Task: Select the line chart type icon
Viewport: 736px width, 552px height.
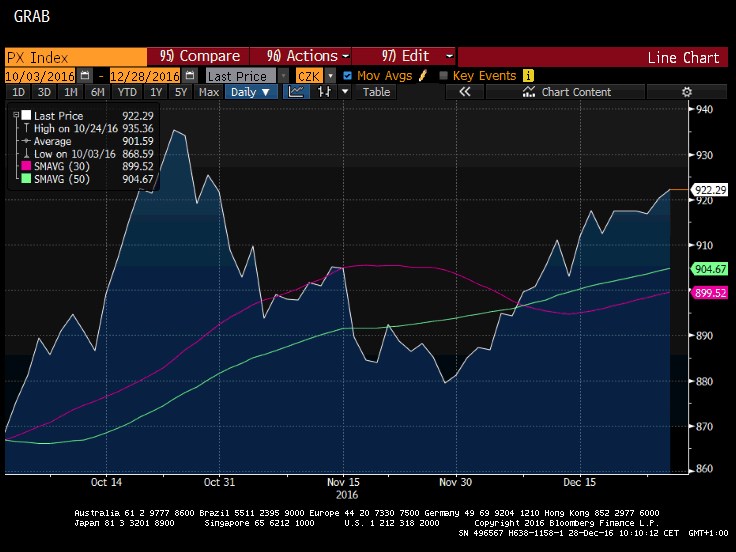Action: click(296, 92)
